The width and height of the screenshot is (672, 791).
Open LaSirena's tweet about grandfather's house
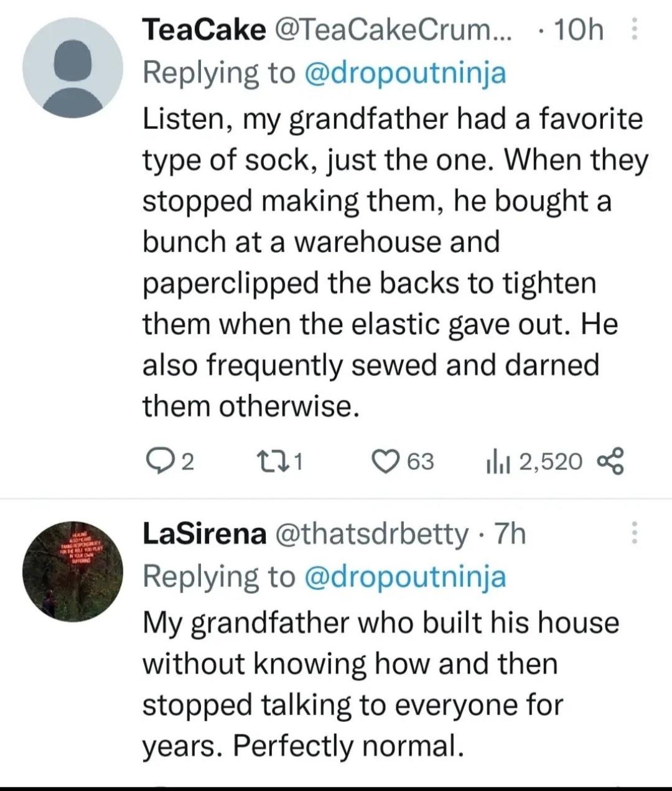pyautogui.click(x=380, y=683)
